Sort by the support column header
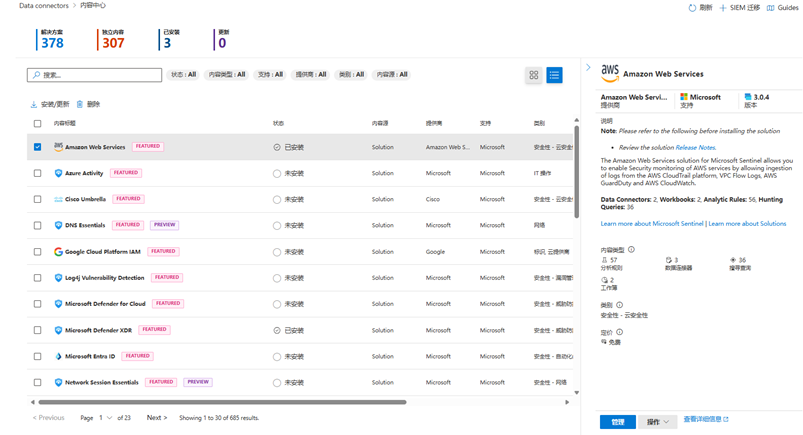 coord(485,123)
